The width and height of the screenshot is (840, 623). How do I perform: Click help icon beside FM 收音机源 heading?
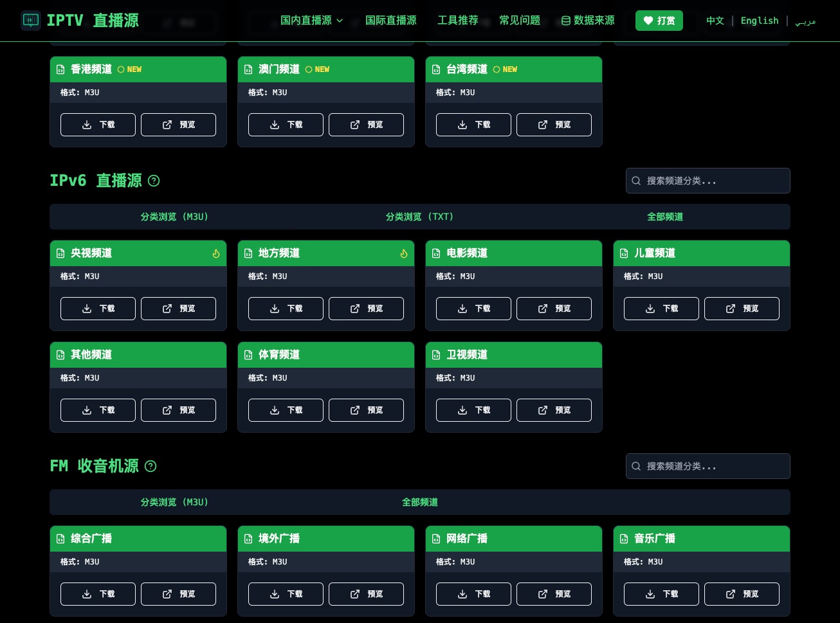[x=151, y=466]
